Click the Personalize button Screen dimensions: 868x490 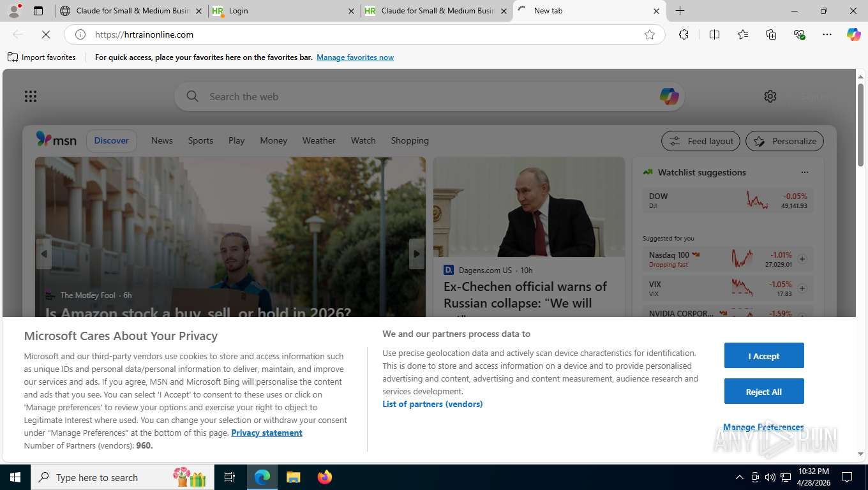click(784, 141)
